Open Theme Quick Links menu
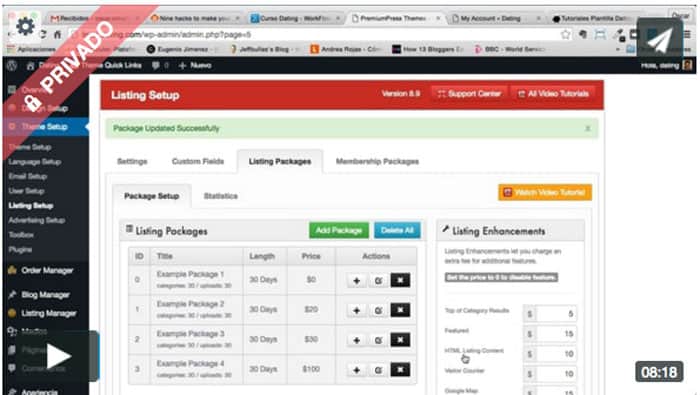 tap(112, 65)
